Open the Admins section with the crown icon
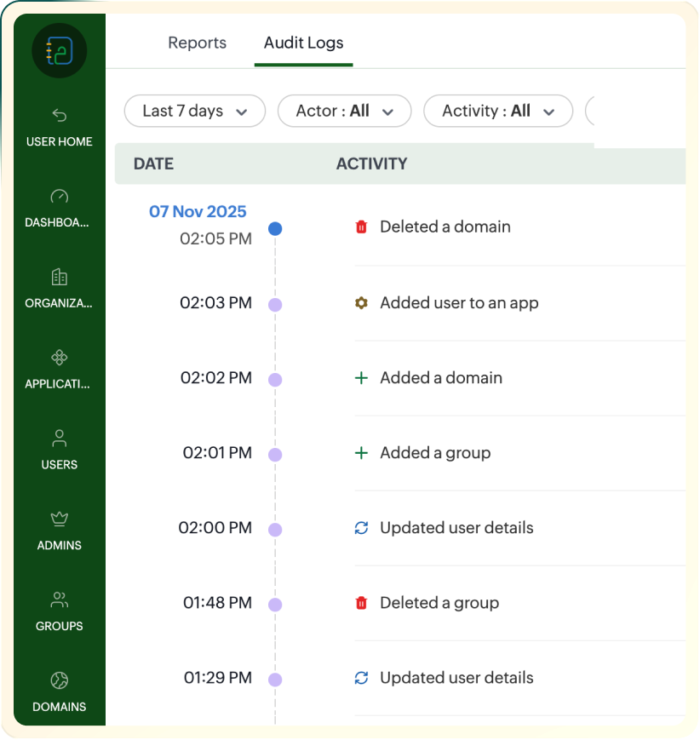 click(x=58, y=519)
